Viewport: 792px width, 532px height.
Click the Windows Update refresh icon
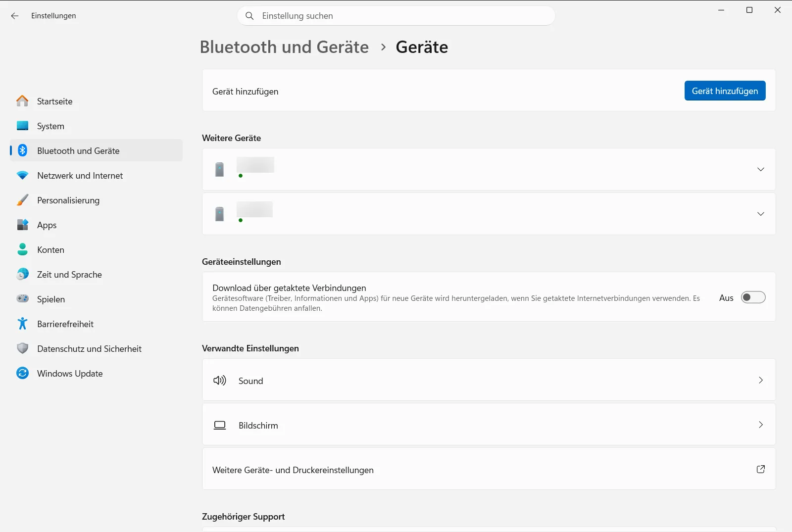(x=22, y=373)
